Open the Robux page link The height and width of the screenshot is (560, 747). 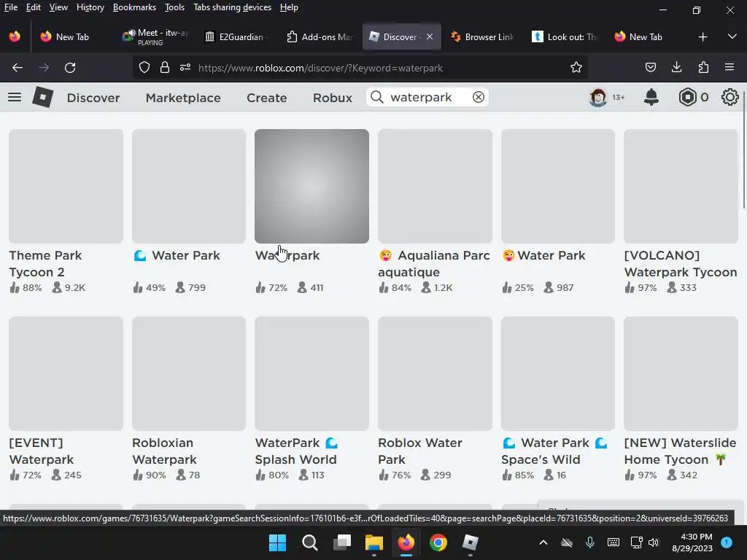333,98
